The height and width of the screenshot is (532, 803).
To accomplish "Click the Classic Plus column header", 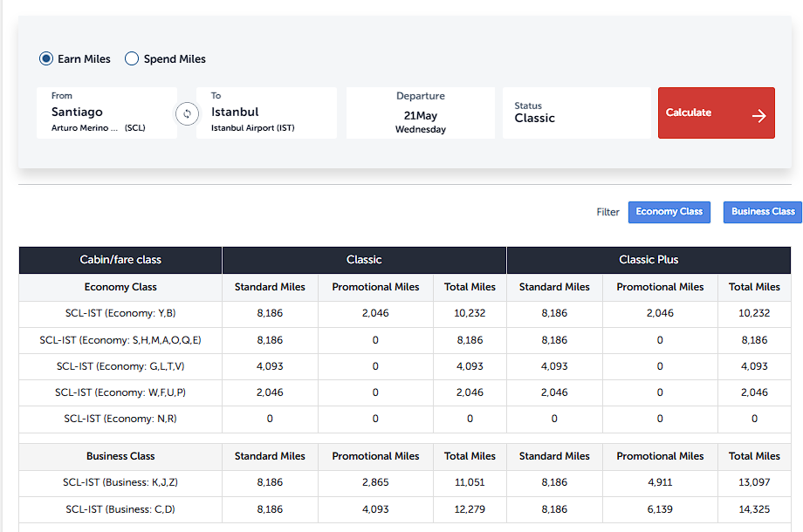I will [x=649, y=260].
